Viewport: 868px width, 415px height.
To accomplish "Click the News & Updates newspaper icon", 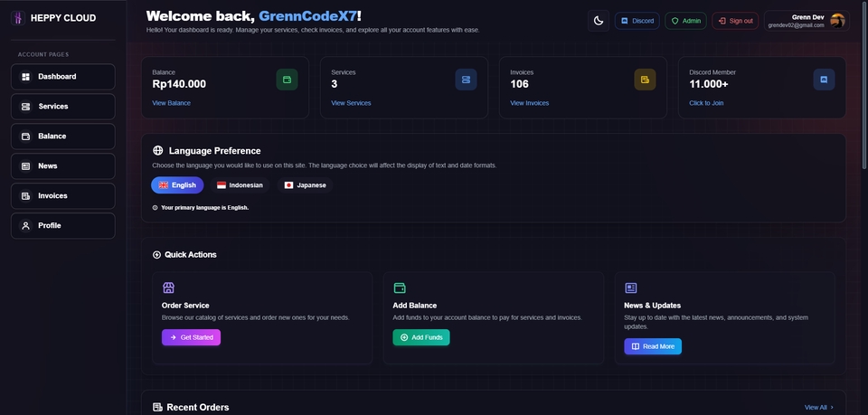I will (631, 288).
